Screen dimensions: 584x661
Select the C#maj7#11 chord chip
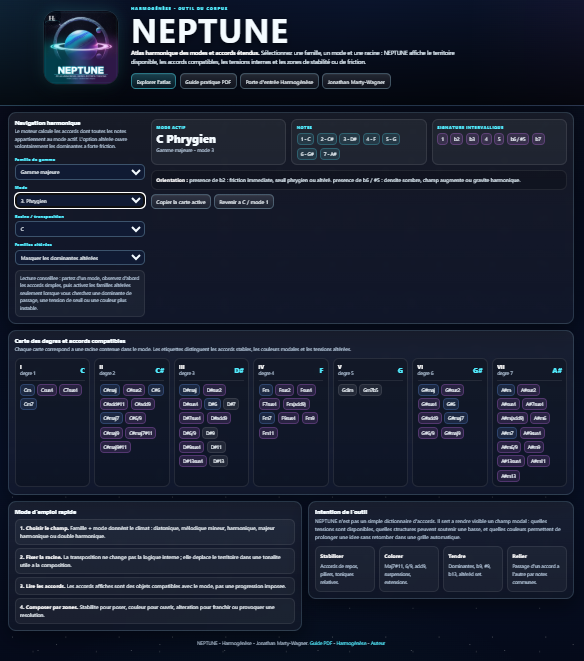click(x=141, y=433)
